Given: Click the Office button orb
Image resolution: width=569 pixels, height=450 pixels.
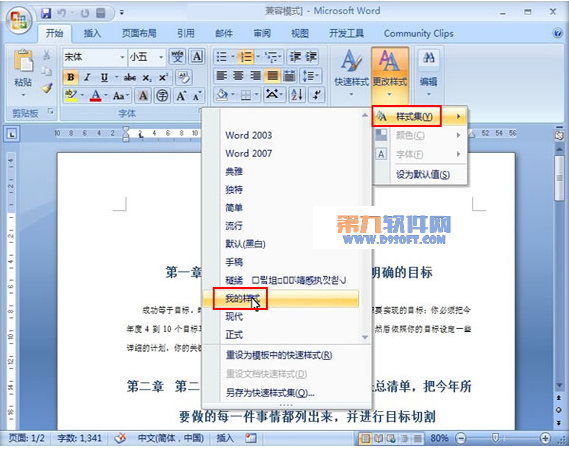Looking at the screenshot, I should coord(19,20).
